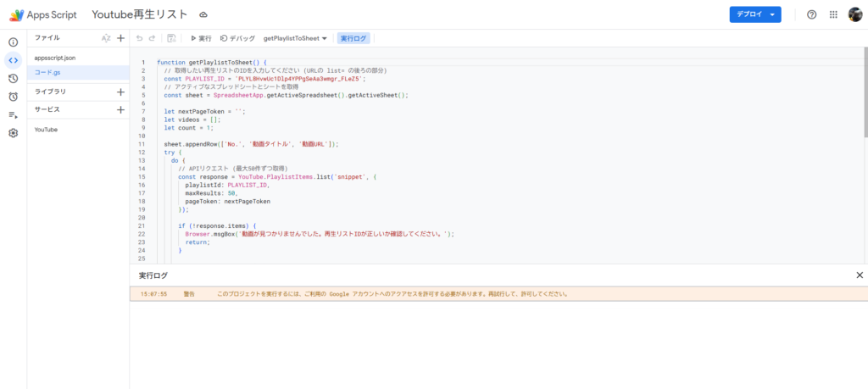Click the Youtube再生リスト project title
Image resolution: width=868 pixels, height=389 pixels.
tap(140, 15)
